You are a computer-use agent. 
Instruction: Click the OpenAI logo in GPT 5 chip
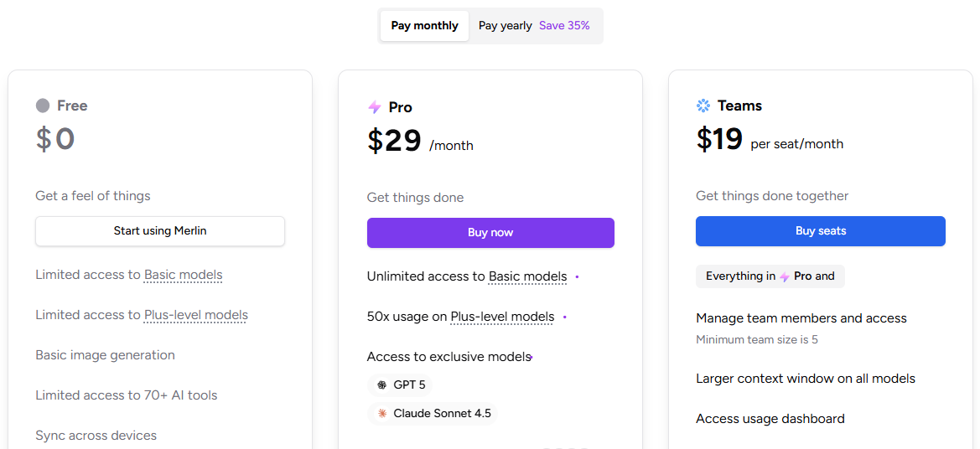(381, 385)
